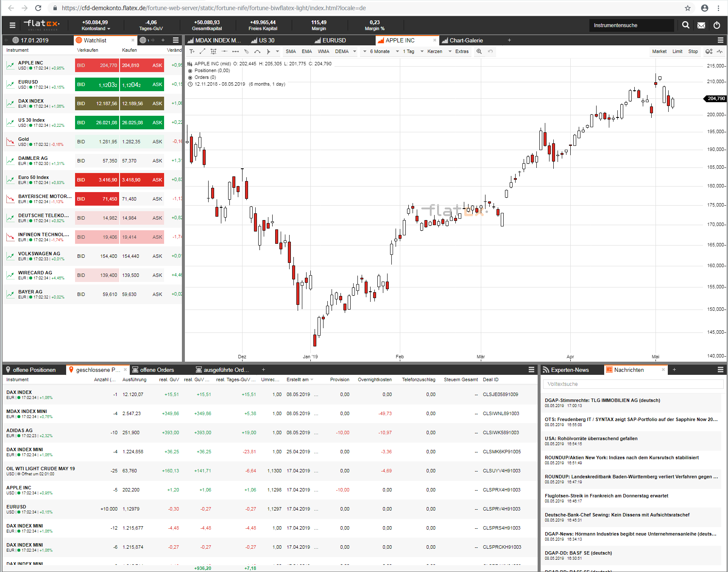Click the chart zoom magnifier icon
Screen dimensions: 728x572
click(x=479, y=51)
